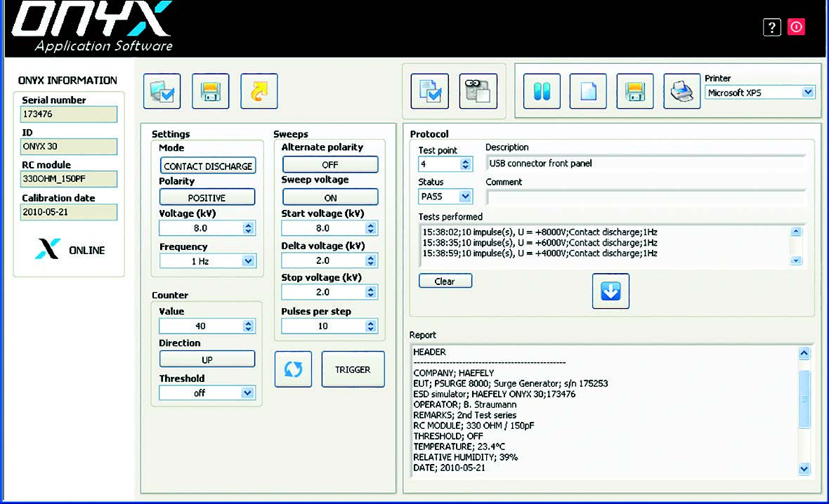Screen dimensions: 829x504
Task: Click the Test point spinner arrows
Action: (465, 164)
